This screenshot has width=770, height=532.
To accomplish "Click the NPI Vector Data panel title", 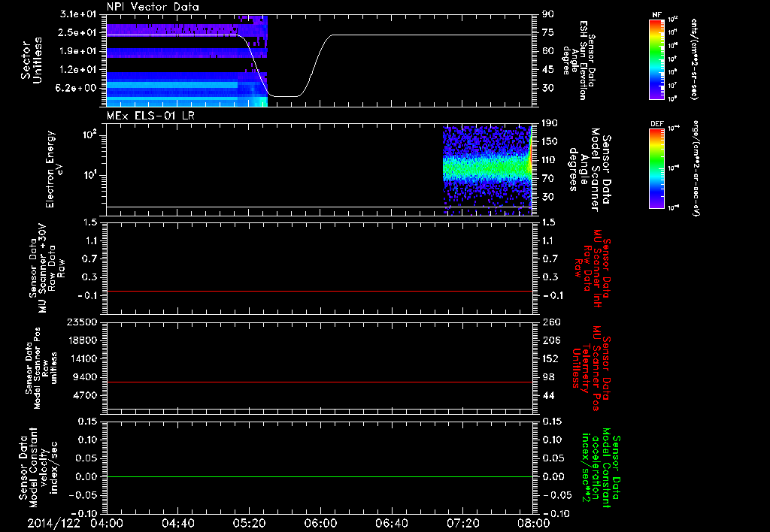I will [x=153, y=7].
